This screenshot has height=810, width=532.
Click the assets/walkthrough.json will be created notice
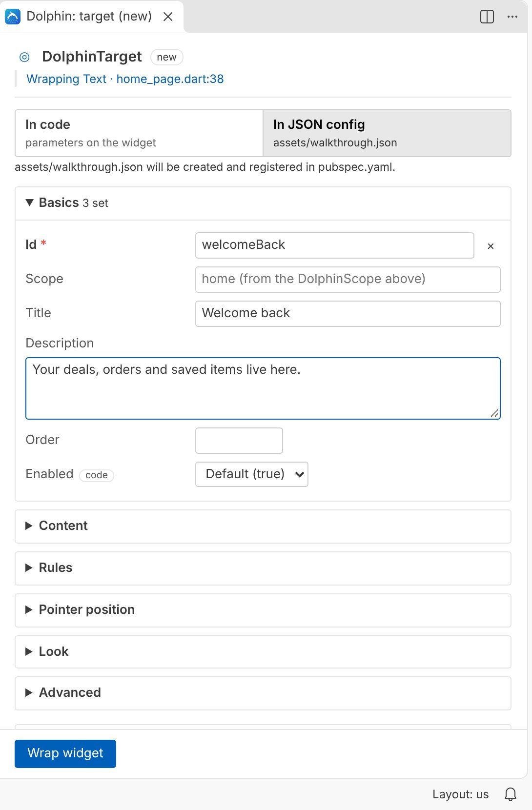205,167
